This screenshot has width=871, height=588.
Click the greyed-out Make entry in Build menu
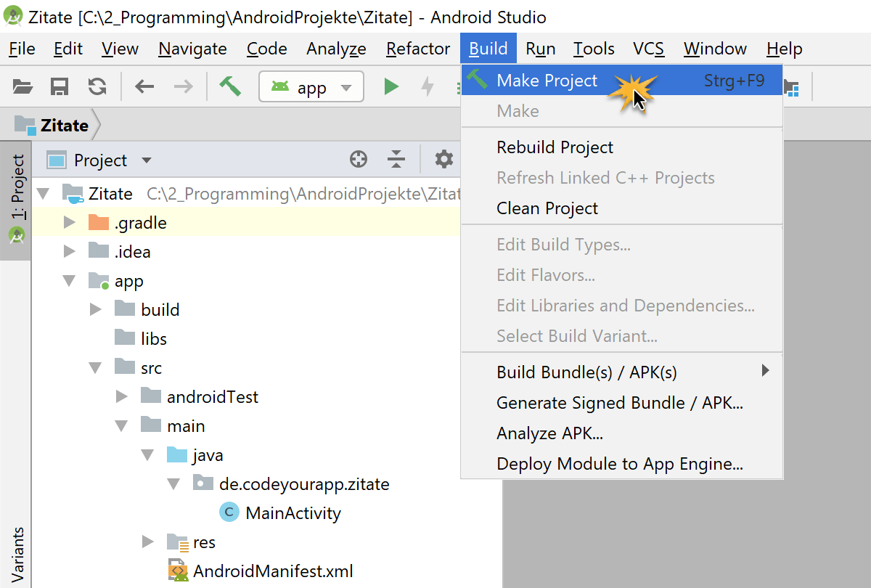click(622, 111)
